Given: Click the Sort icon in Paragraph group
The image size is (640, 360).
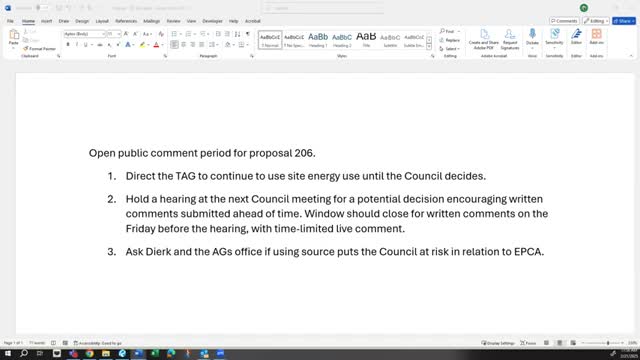Looking at the screenshot, I should [x=238, y=34].
